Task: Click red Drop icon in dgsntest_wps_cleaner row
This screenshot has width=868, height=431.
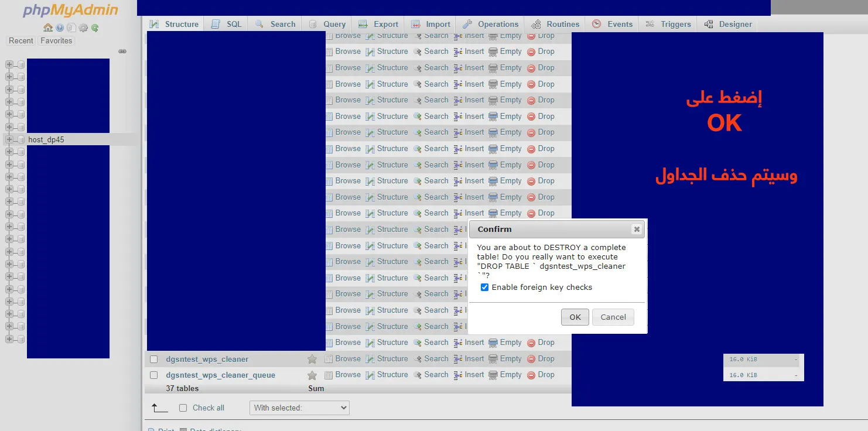Action: click(531, 359)
